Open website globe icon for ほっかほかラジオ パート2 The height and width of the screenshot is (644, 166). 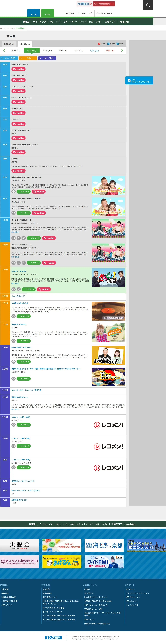(14, 213)
